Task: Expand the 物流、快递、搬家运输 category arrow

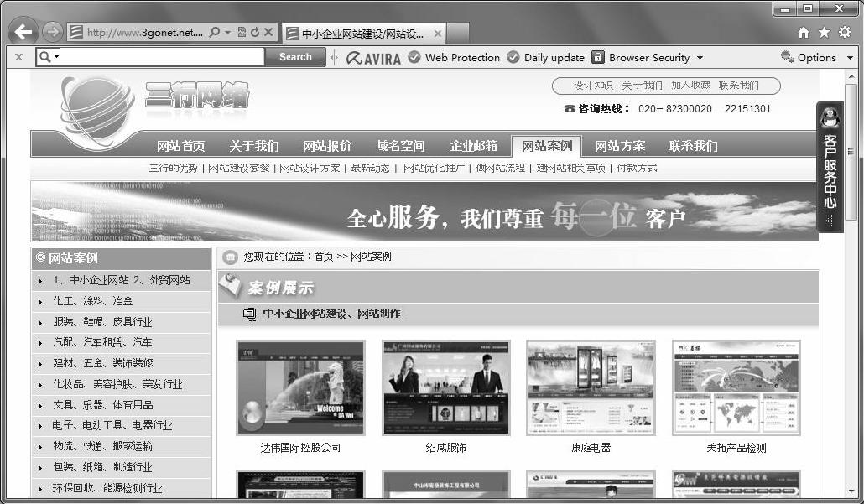Action: click(x=40, y=447)
